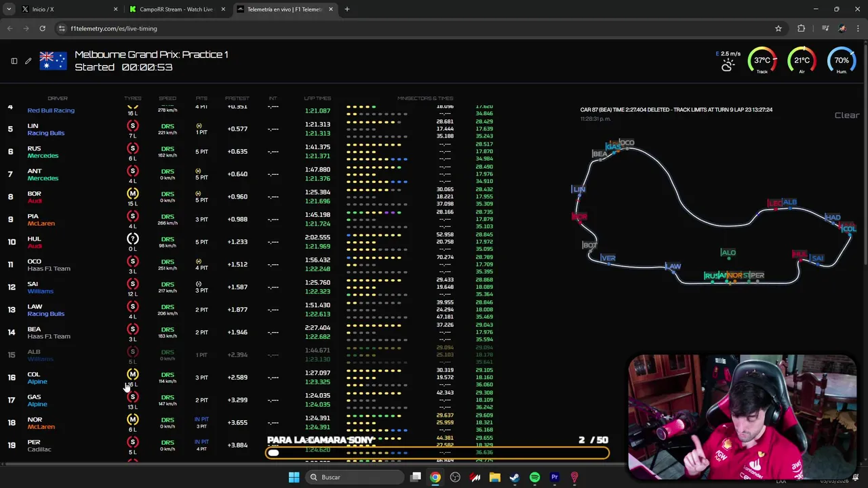Toggle the sidebar panel icon beside the flag

coord(14,61)
